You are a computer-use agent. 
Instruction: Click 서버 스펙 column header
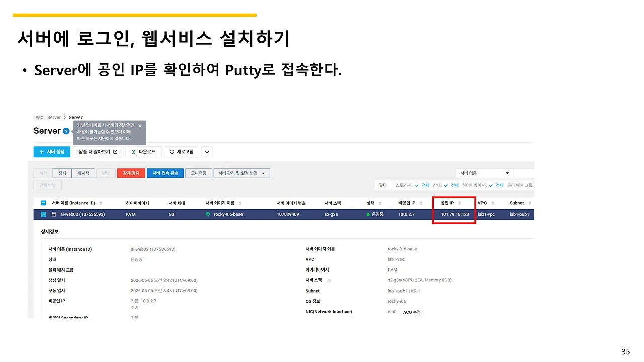point(333,203)
